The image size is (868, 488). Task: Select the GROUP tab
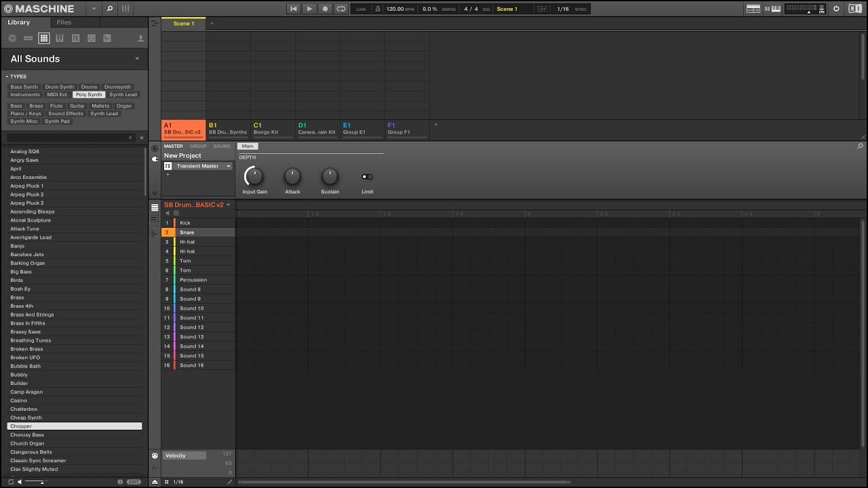click(x=198, y=146)
